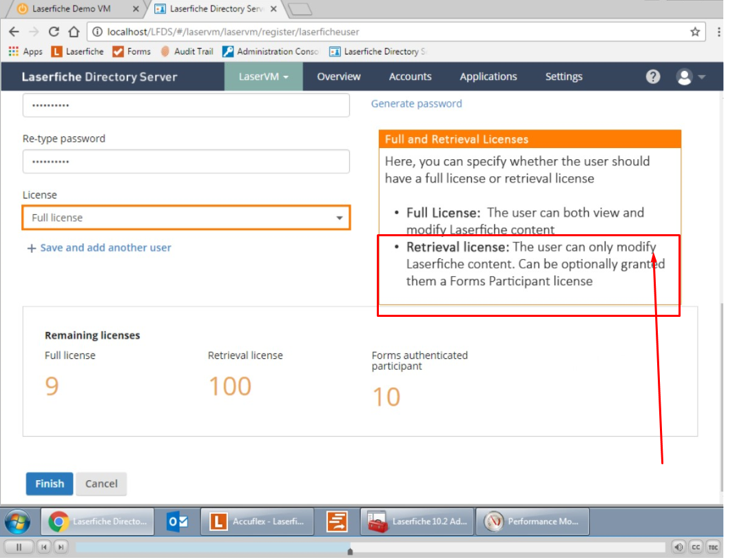
Task: Open the Windows Start menu
Action: point(17,521)
